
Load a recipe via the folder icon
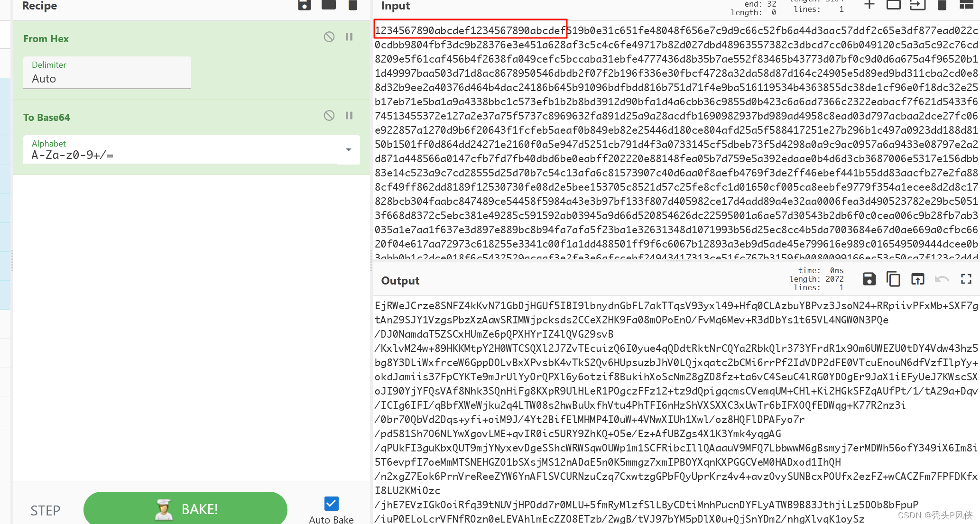click(x=329, y=5)
